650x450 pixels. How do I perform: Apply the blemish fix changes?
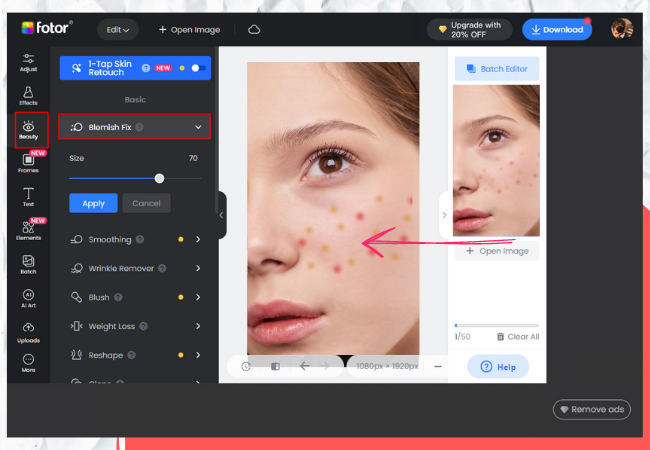point(93,203)
